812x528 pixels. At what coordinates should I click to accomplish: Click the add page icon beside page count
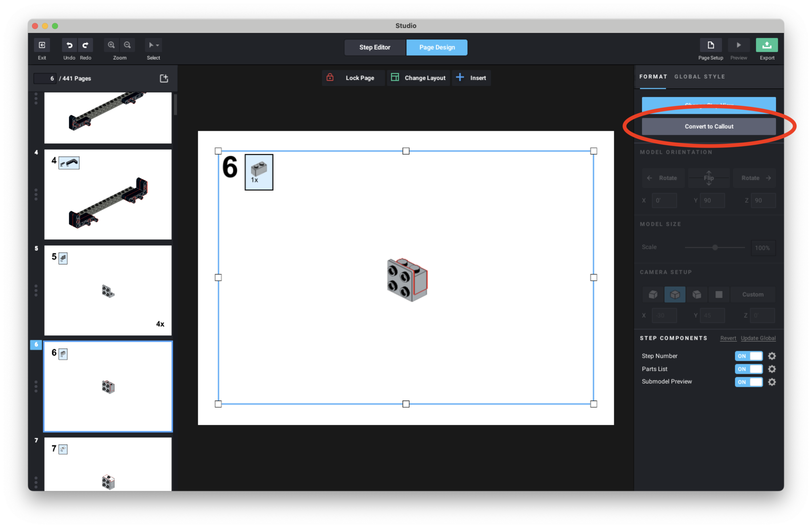pyautogui.click(x=164, y=78)
